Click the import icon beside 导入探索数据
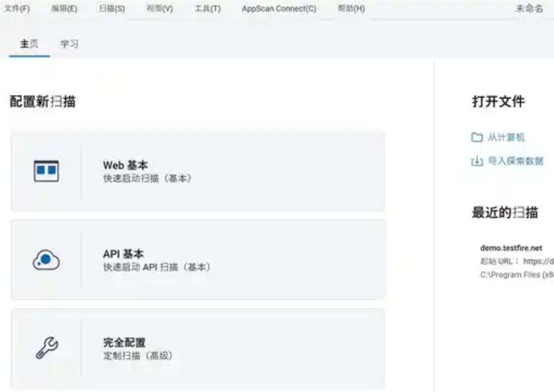The image size is (554, 392). (477, 161)
